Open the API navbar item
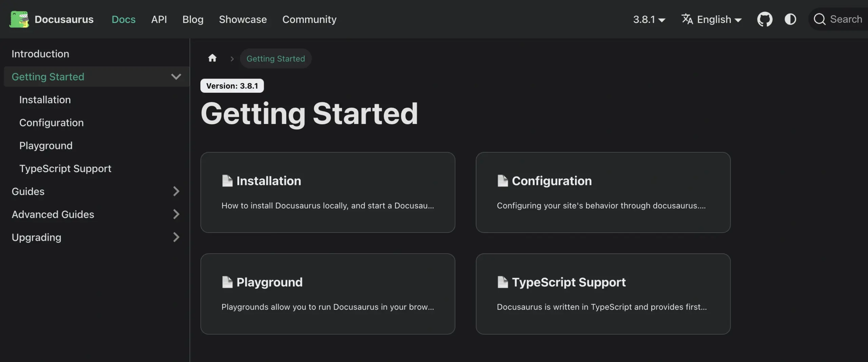 coord(159,19)
